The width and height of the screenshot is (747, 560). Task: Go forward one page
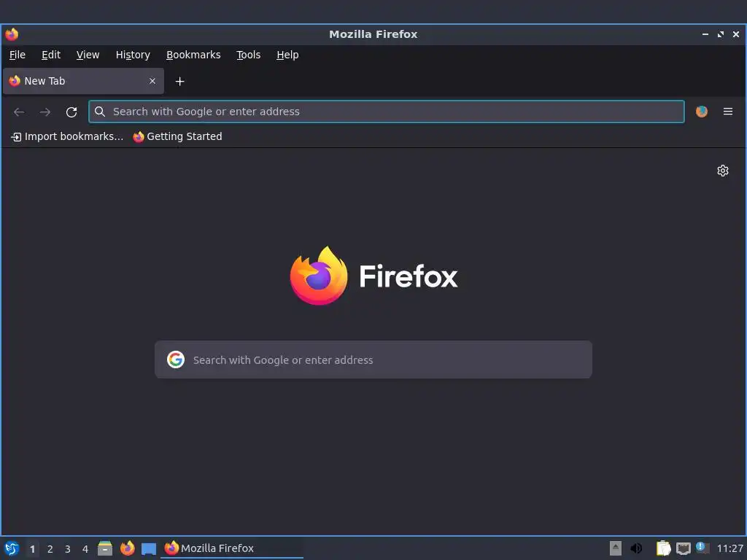point(45,112)
